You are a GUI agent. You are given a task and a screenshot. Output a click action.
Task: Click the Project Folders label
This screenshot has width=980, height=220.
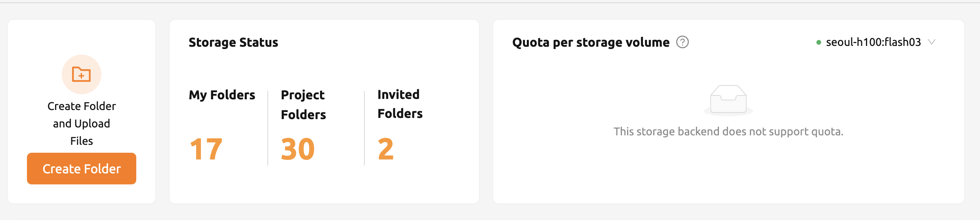point(303,104)
